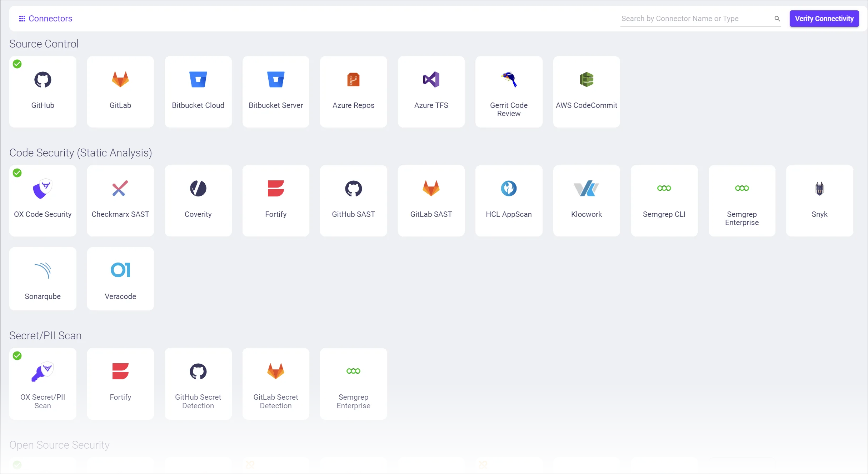
Task: Select the Sonarqube connector
Action: click(43, 279)
